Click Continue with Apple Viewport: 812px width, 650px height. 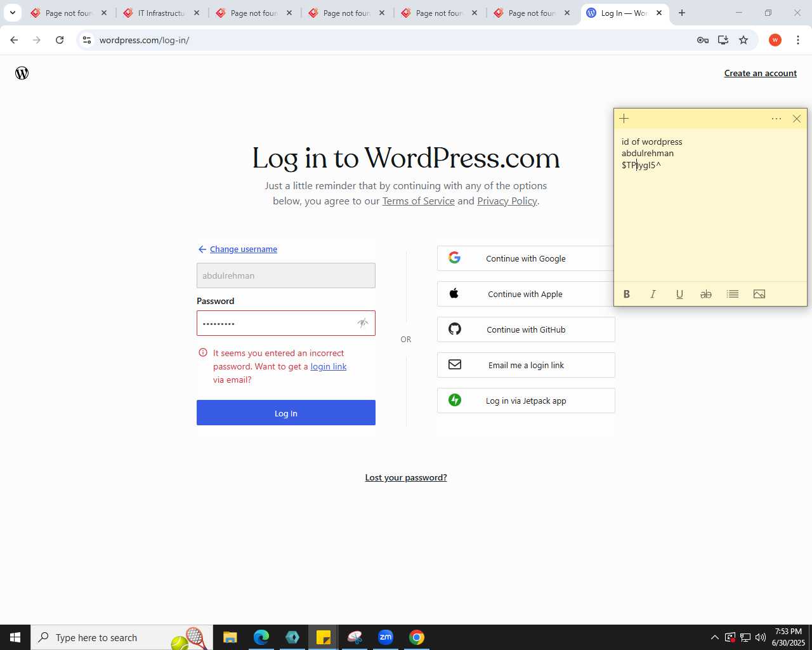click(526, 294)
